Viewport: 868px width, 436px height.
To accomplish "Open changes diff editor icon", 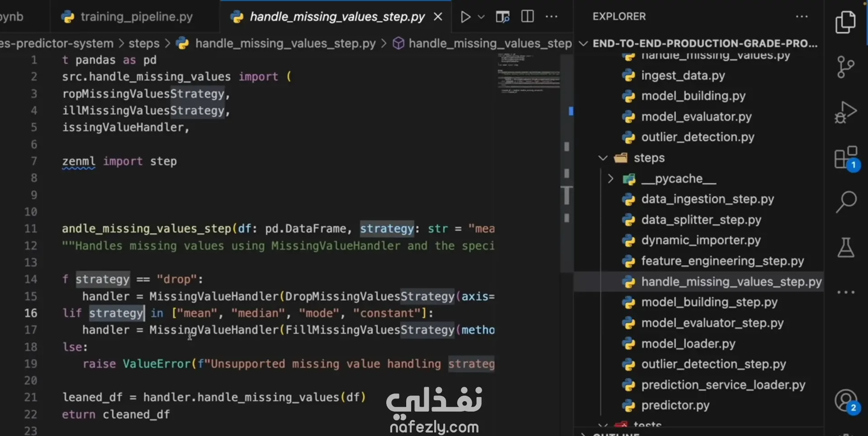I will click(503, 17).
